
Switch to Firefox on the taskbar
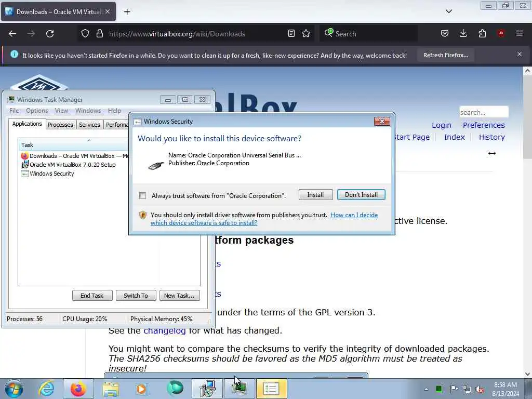(78, 389)
